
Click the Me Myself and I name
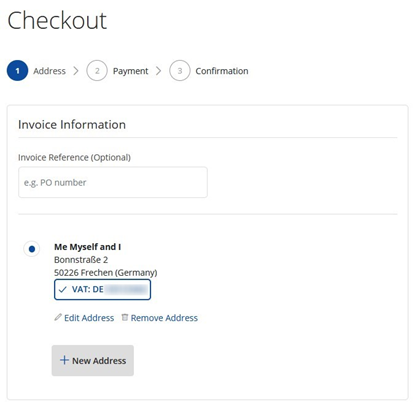[x=88, y=247]
